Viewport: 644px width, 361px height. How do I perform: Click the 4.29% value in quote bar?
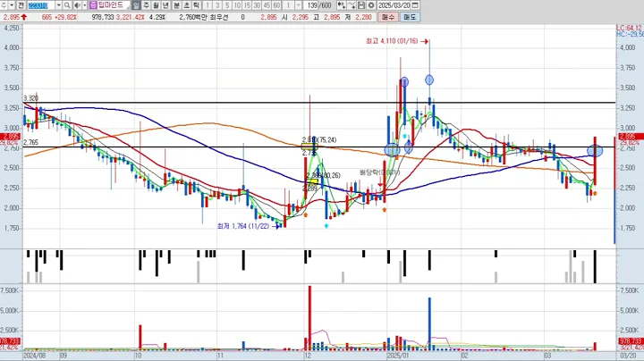157,17
